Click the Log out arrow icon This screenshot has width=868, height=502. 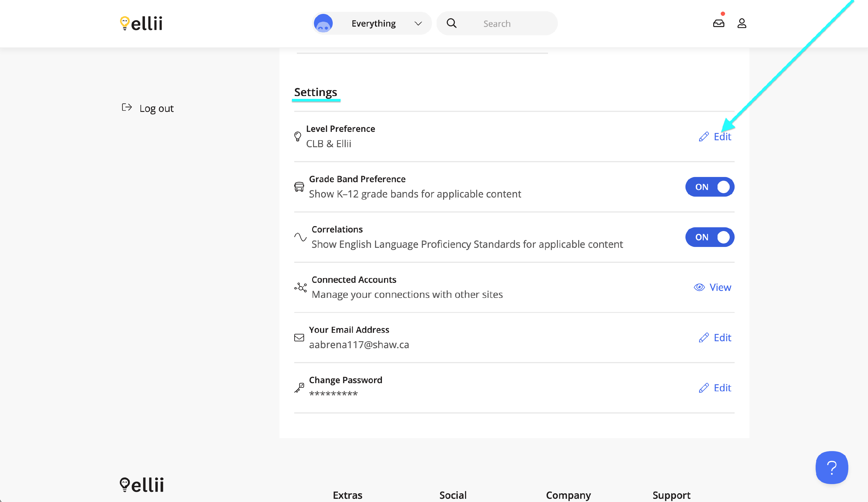click(x=127, y=107)
